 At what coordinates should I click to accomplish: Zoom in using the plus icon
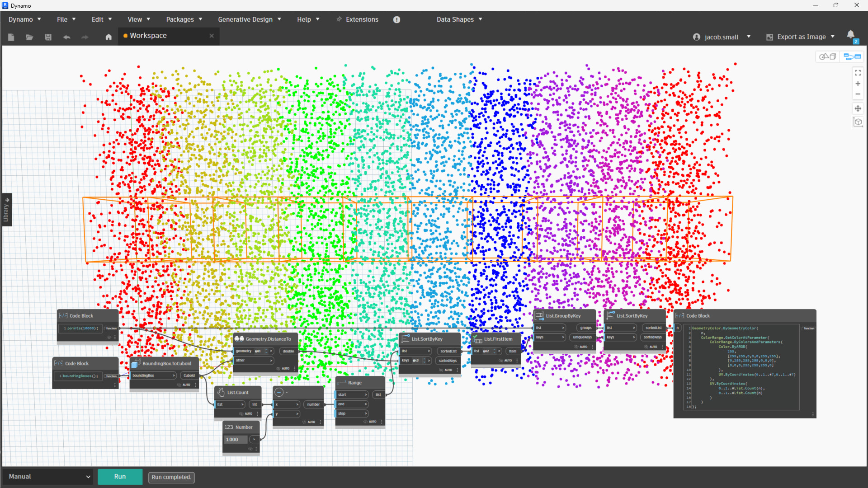click(x=859, y=84)
